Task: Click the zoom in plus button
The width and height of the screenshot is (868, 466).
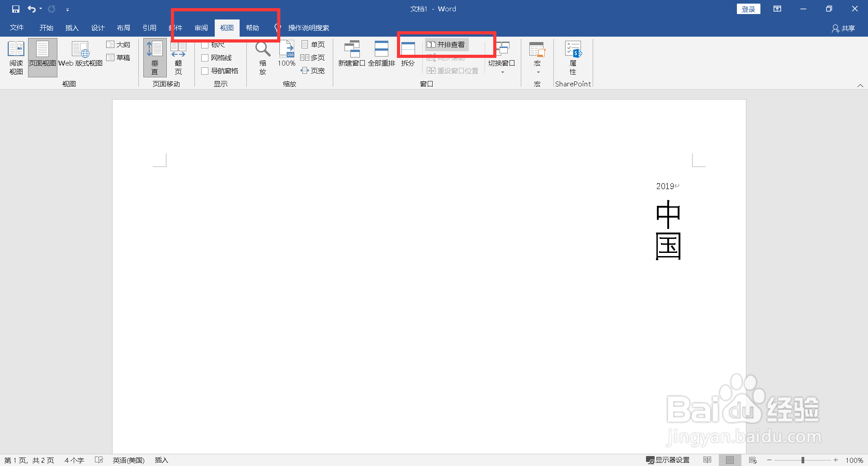Action: pyautogui.click(x=836, y=460)
